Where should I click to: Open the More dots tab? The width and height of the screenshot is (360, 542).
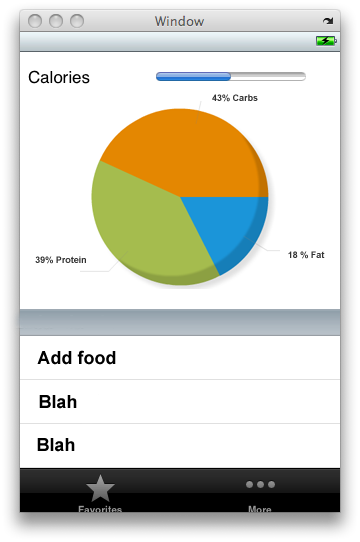(260, 494)
